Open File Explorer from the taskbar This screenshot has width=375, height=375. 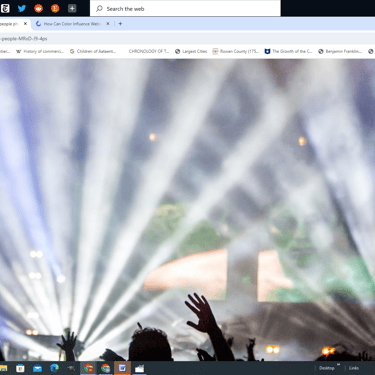tap(3, 368)
